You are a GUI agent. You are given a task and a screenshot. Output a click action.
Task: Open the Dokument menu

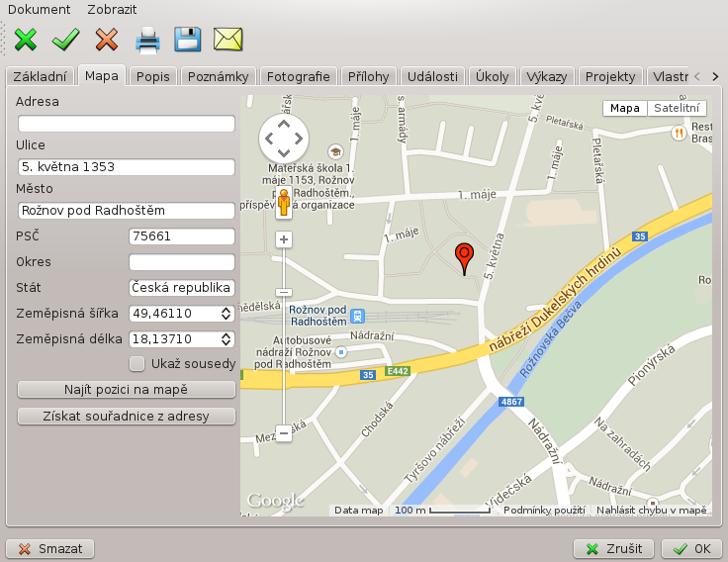(x=39, y=9)
